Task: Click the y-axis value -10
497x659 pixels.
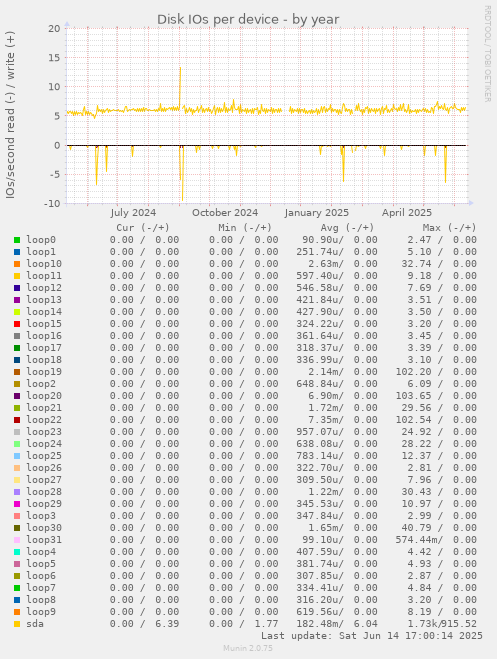Action: coord(53,204)
